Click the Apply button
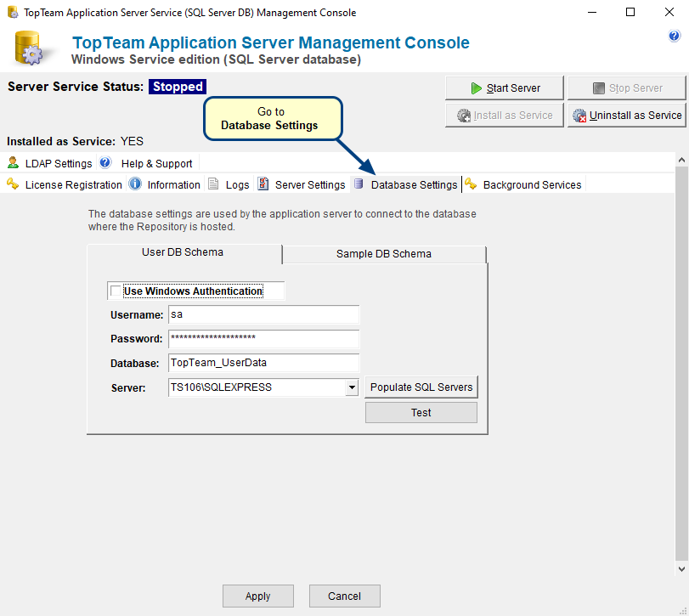This screenshot has width=689, height=616. pyautogui.click(x=258, y=596)
